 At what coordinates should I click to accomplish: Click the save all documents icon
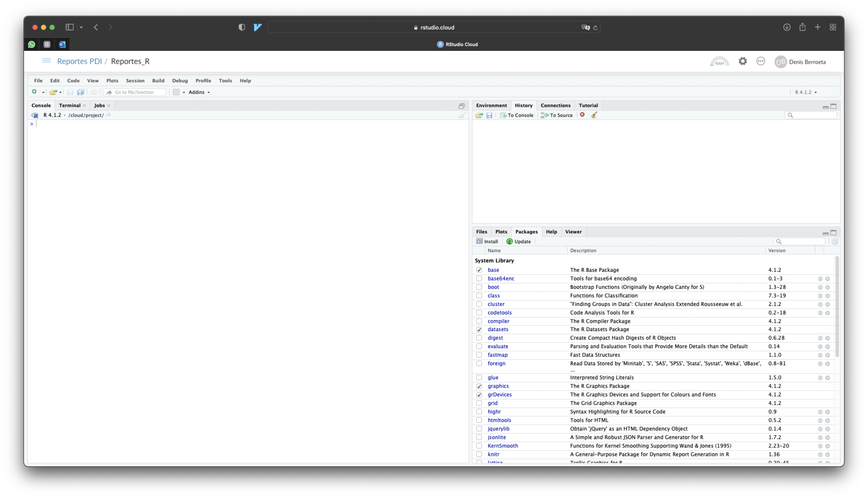(81, 92)
